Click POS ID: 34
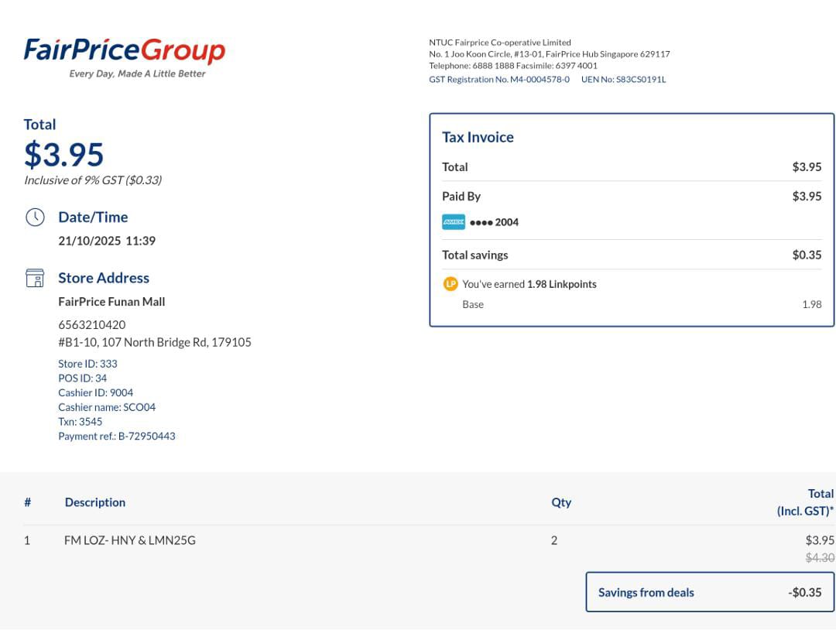The height and width of the screenshot is (644, 836). pos(82,378)
